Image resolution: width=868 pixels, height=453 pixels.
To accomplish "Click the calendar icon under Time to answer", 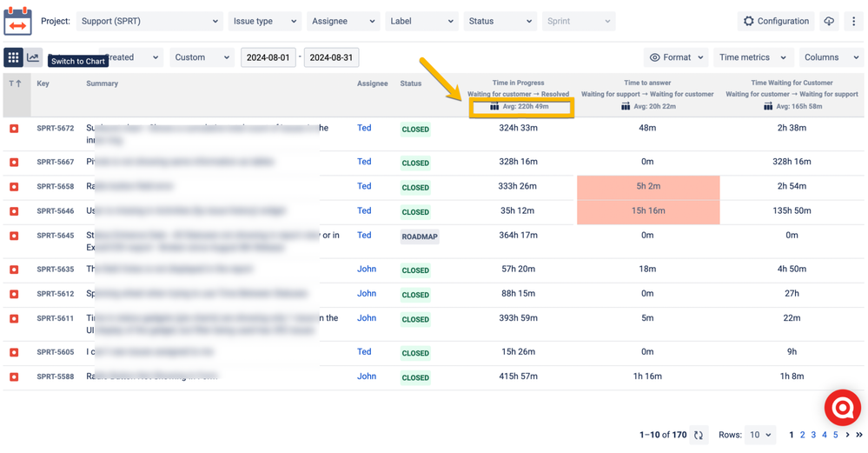I will (626, 106).
